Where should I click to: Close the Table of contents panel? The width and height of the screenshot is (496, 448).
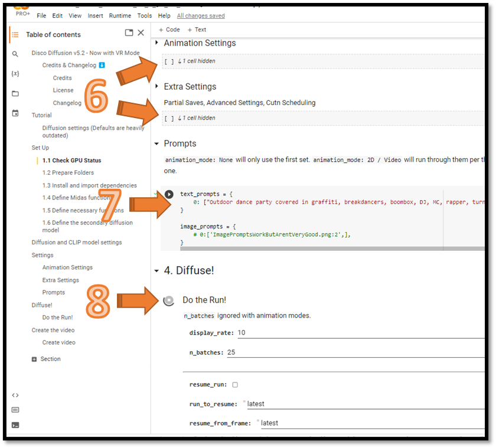tap(141, 32)
